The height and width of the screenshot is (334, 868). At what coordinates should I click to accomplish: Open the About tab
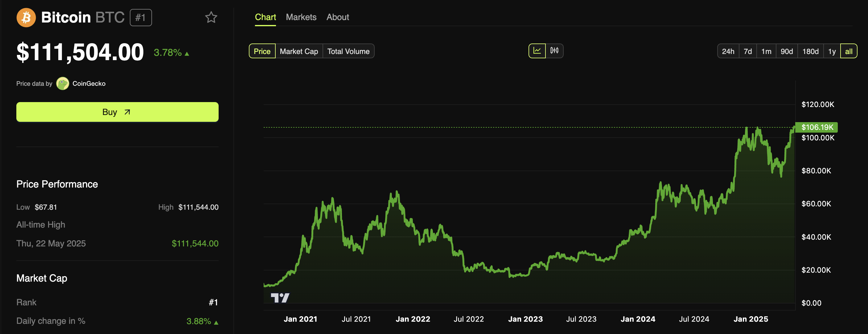tap(338, 17)
